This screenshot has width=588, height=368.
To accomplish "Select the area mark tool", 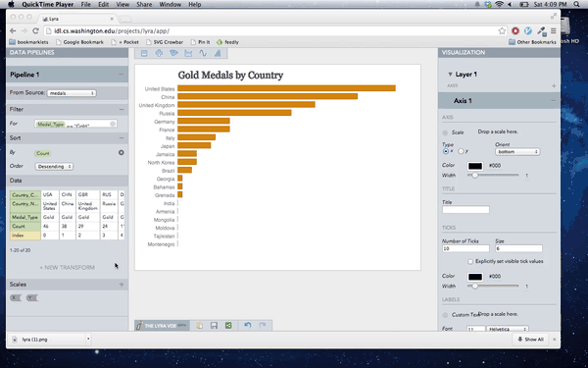I will coord(188,53).
